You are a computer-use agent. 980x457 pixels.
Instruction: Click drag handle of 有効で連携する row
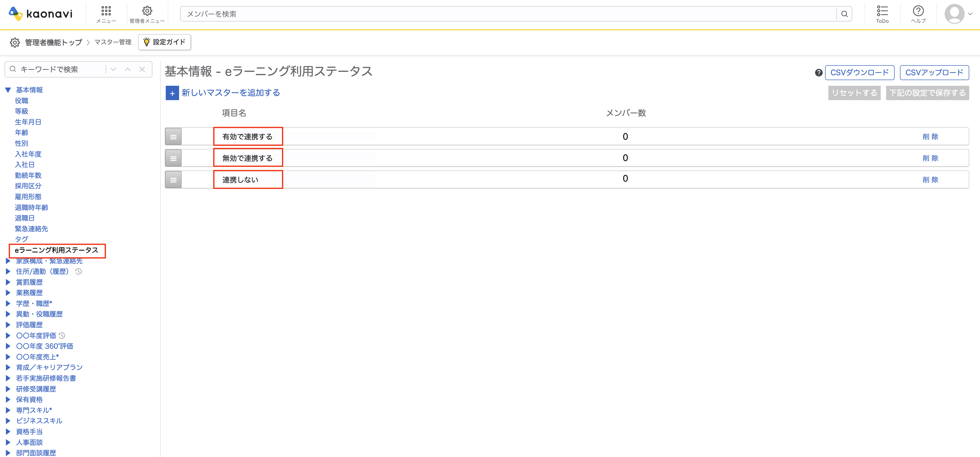pos(173,137)
